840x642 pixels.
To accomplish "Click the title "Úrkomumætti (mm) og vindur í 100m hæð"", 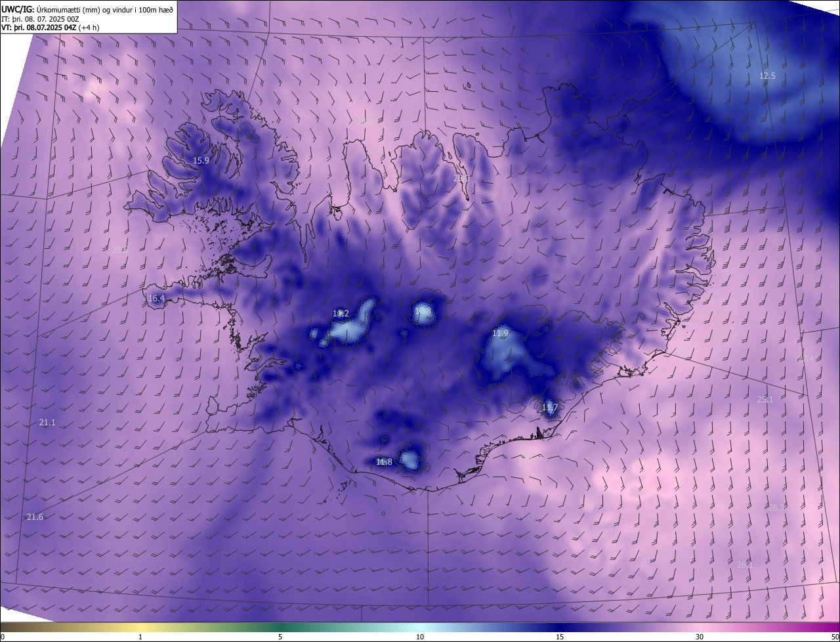I will click(x=104, y=9).
